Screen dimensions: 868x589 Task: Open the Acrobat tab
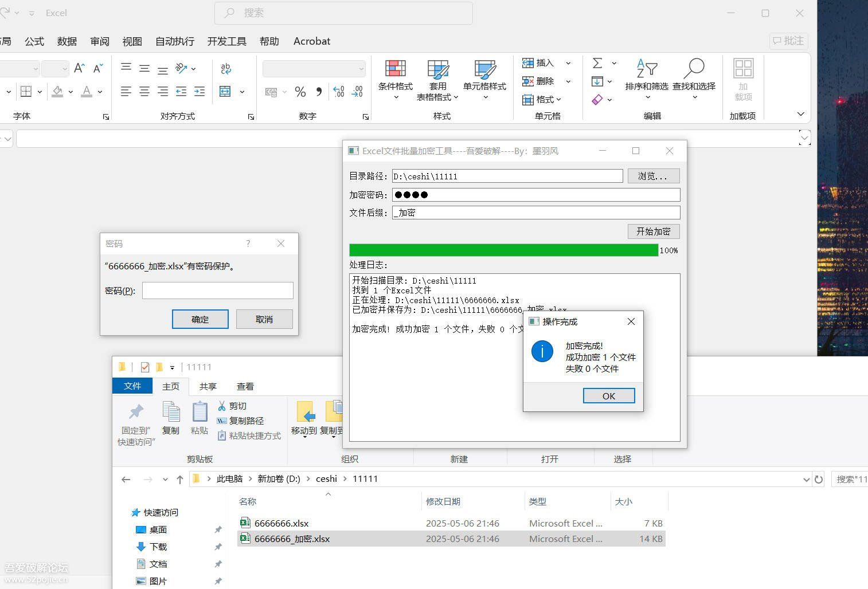click(312, 41)
